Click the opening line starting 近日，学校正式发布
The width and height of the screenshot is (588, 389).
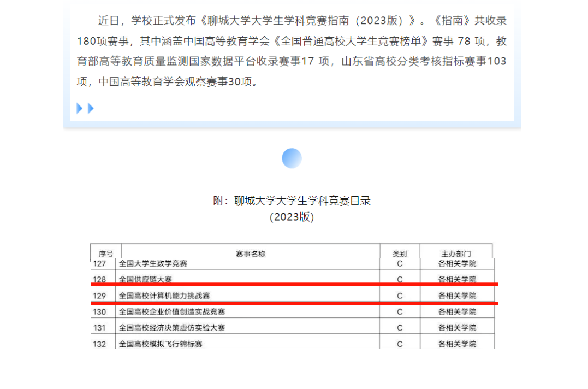(302, 20)
